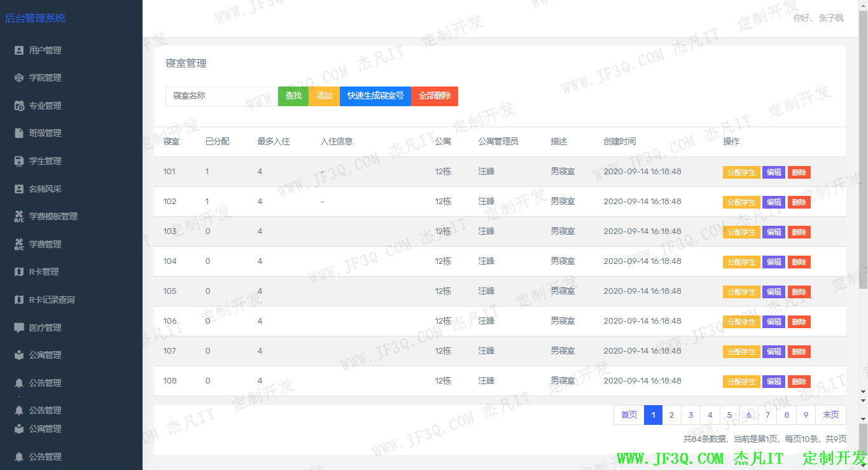Click the 医疗管理 chat bubble icon

click(x=19, y=328)
